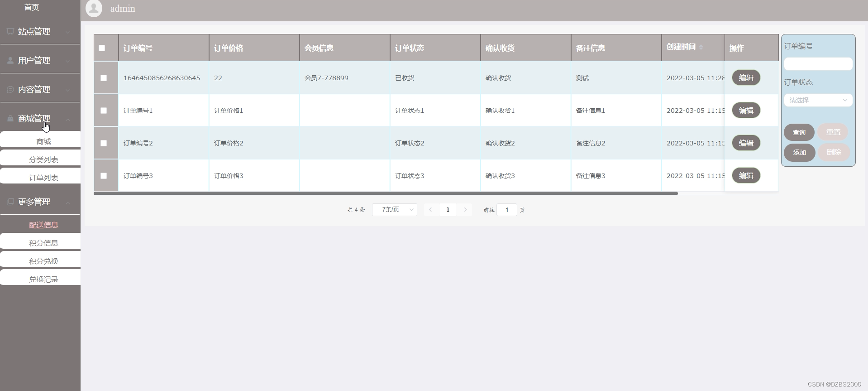The width and height of the screenshot is (868, 391).
Task: Open the 订单状态 请选择 dropdown
Action: 818,100
